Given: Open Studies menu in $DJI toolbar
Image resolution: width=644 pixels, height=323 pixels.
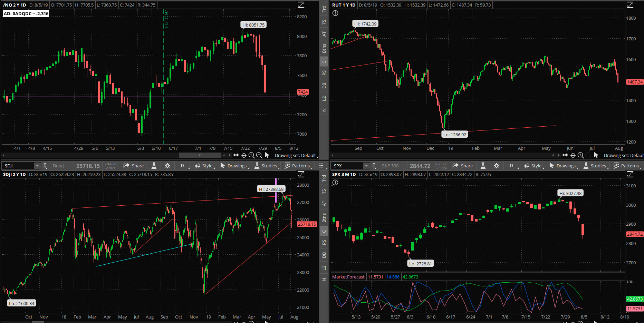Looking at the screenshot, I should [x=266, y=166].
